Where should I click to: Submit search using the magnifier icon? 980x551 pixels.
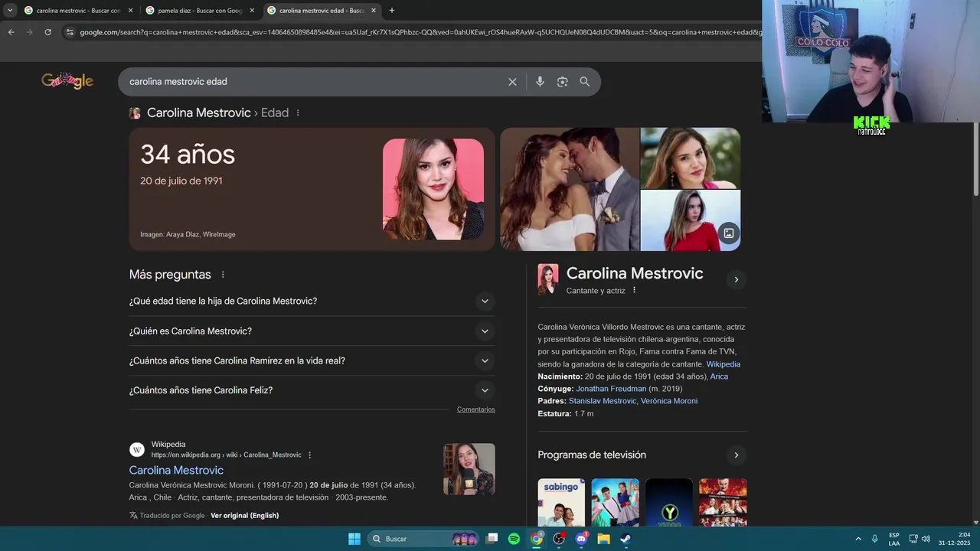pyautogui.click(x=585, y=82)
